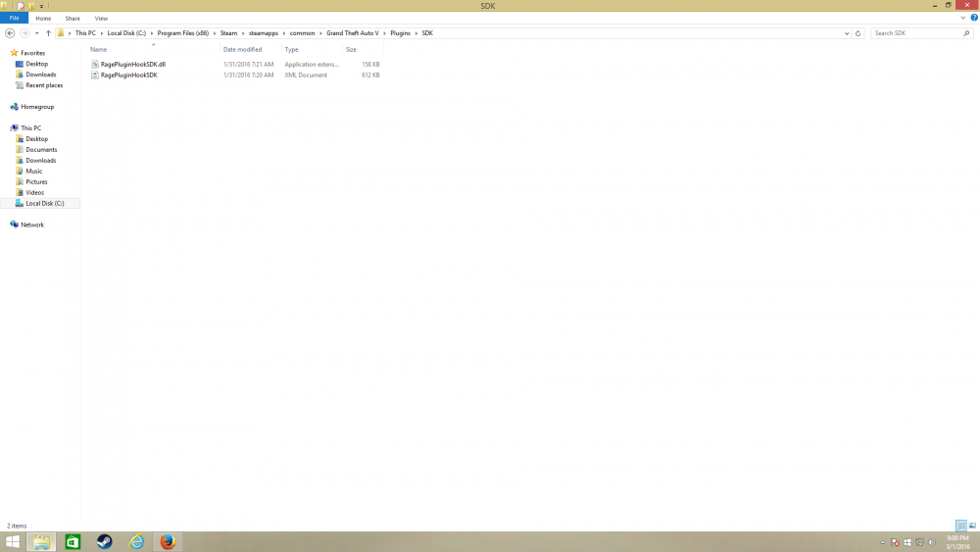Screen dimensions: 980x552
Task: Click into the Search SDK field
Action: point(915,33)
